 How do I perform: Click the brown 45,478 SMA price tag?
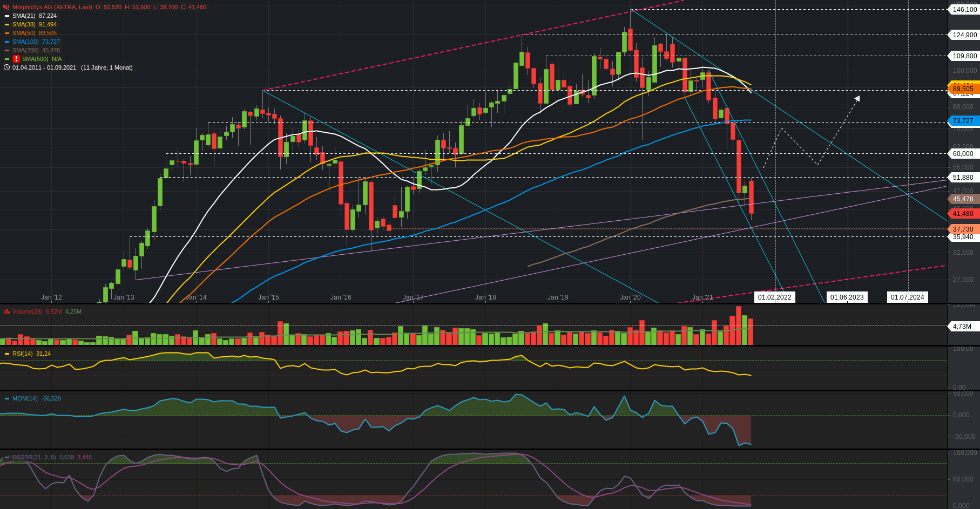tap(964, 199)
